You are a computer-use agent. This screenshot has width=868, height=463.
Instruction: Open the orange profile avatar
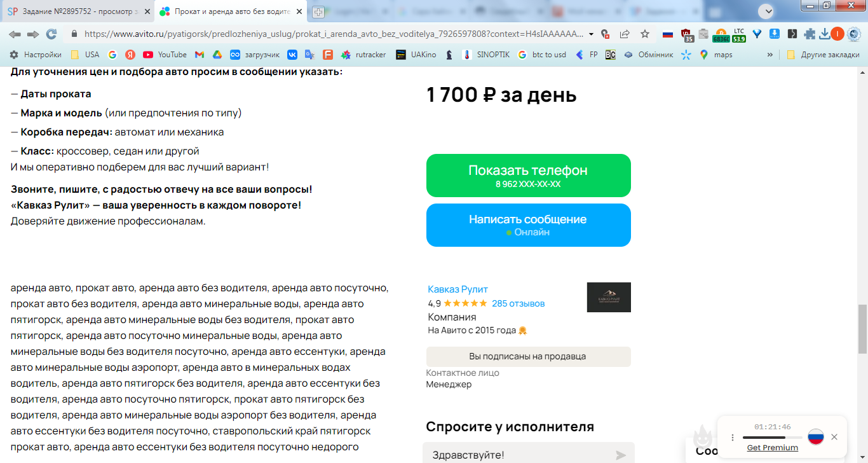(837, 34)
